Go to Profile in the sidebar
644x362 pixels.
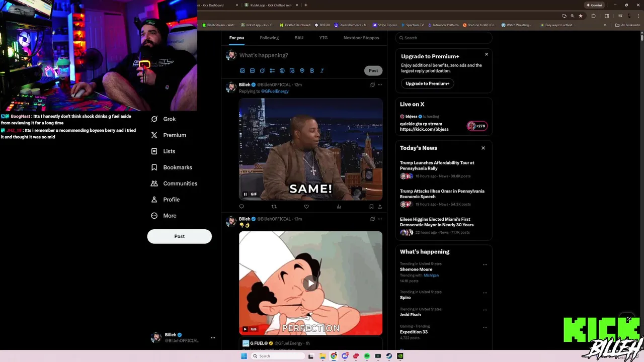[166, 200]
